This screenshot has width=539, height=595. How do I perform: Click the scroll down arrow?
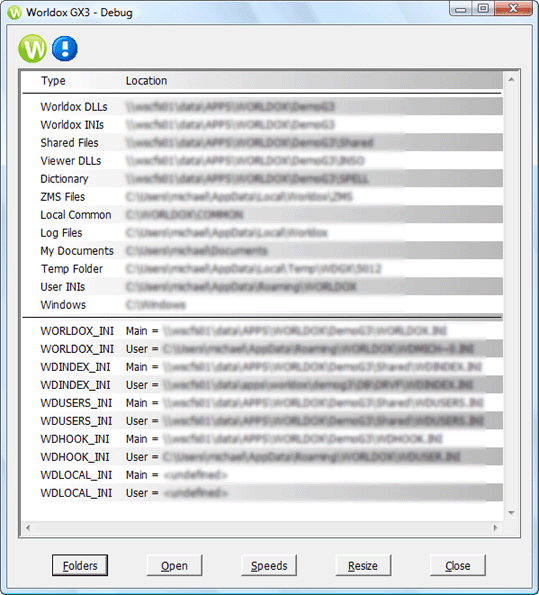point(511,513)
